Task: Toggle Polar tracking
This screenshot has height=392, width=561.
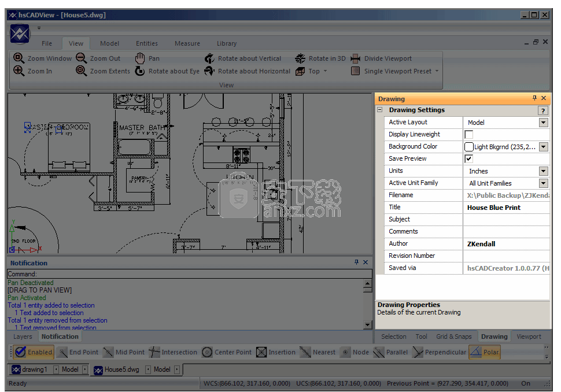Action: coord(485,352)
